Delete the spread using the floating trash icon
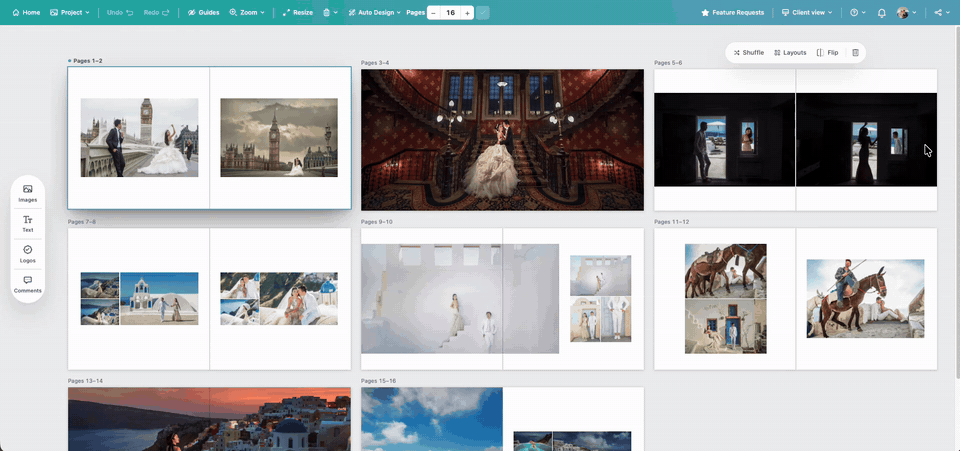The width and height of the screenshot is (960, 451). [855, 53]
